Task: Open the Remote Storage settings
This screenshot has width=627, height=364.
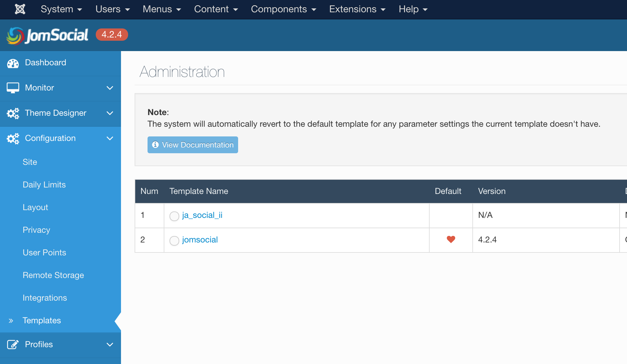Action: tap(53, 275)
